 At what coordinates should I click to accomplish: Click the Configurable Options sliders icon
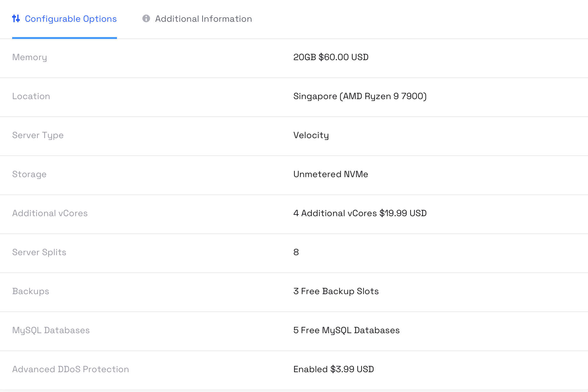(x=16, y=19)
